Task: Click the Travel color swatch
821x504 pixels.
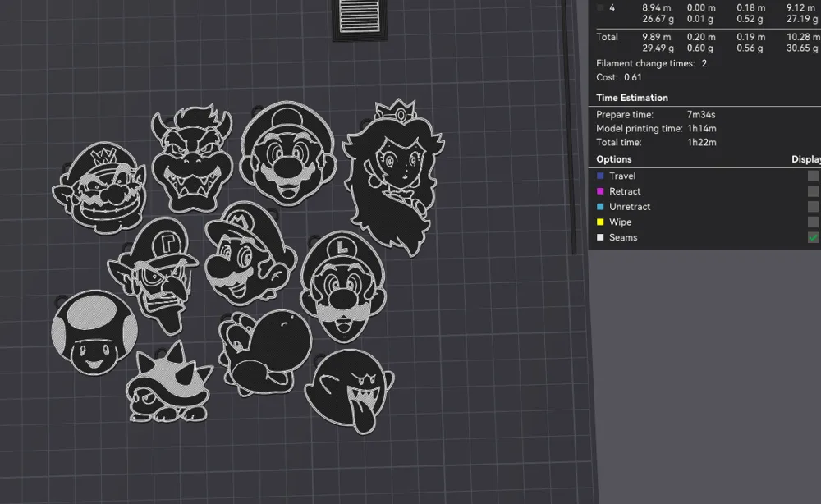Action: (x=600, y=176)
